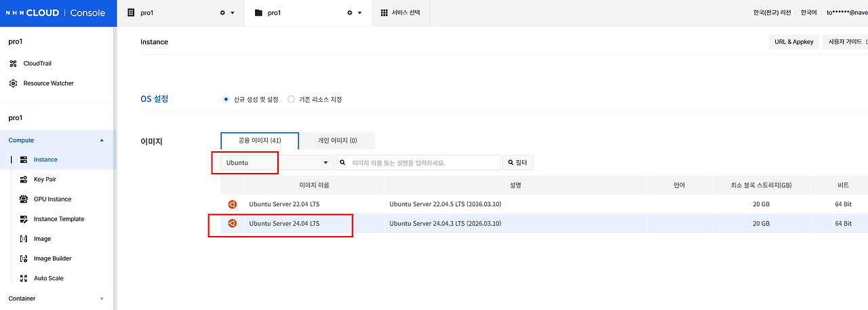This screenshot has width=868, height=310.
Task: Change the language from 한국어
Action: (x=808, y=13)
